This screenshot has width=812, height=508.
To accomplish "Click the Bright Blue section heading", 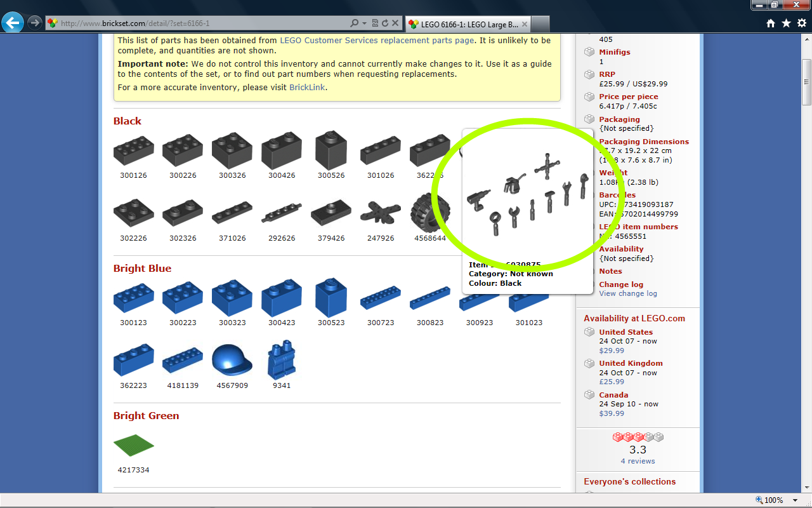I will click(142, 268).
